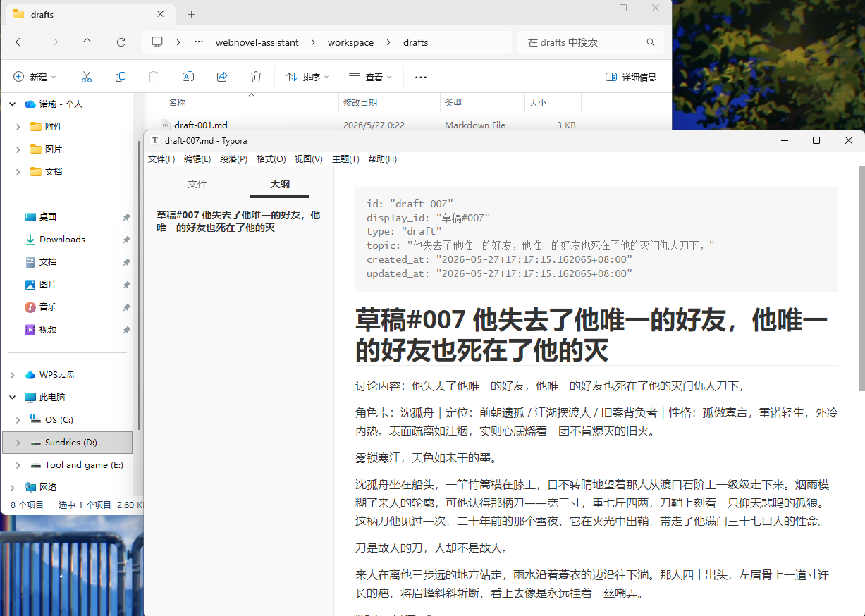Image resolution: width=865 pixels, height=616 pixels.
Task: Go back in Explorer navigation
Action: click(20, 42)
